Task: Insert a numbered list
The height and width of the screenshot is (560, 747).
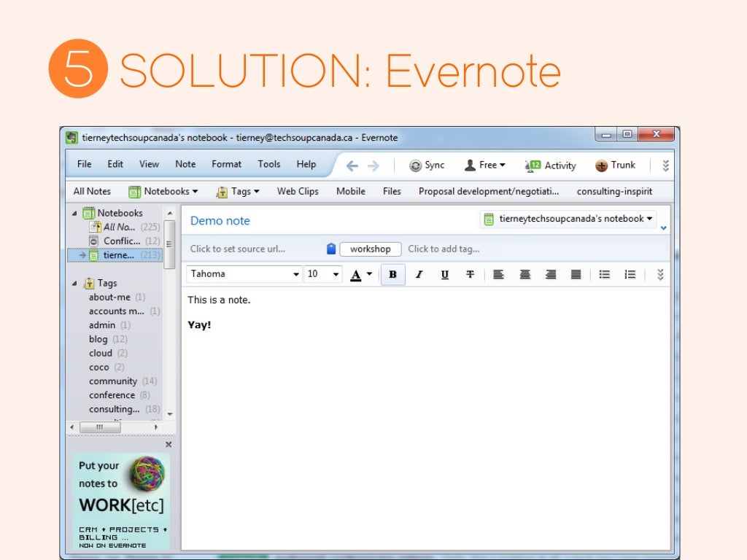Action: coord(630,274)
